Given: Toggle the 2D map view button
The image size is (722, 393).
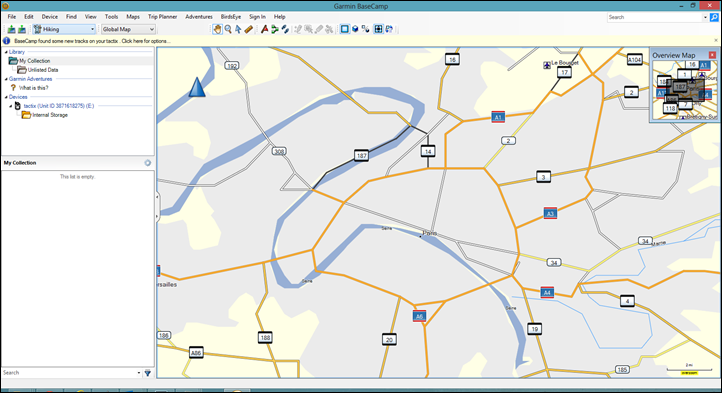Looking at the screenshot, I should [x=344, y=29].
